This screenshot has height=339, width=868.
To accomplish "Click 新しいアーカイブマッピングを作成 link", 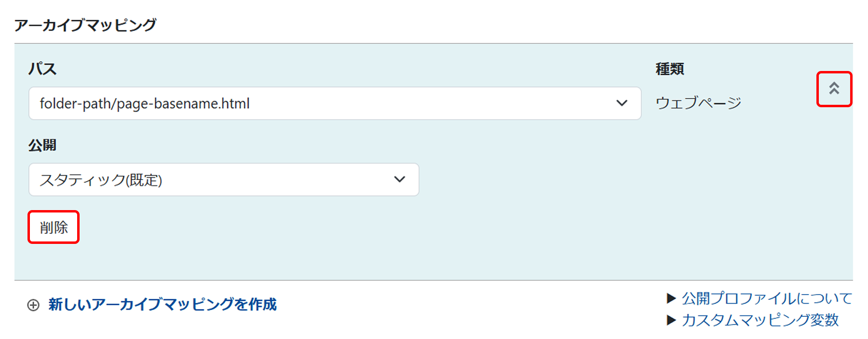I will [163, 305].
